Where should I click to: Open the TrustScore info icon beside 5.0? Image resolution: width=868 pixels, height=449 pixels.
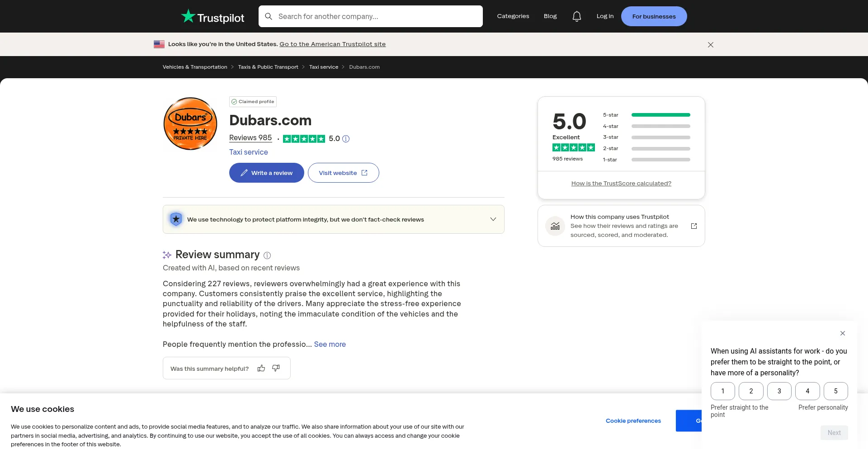[346, 139]
